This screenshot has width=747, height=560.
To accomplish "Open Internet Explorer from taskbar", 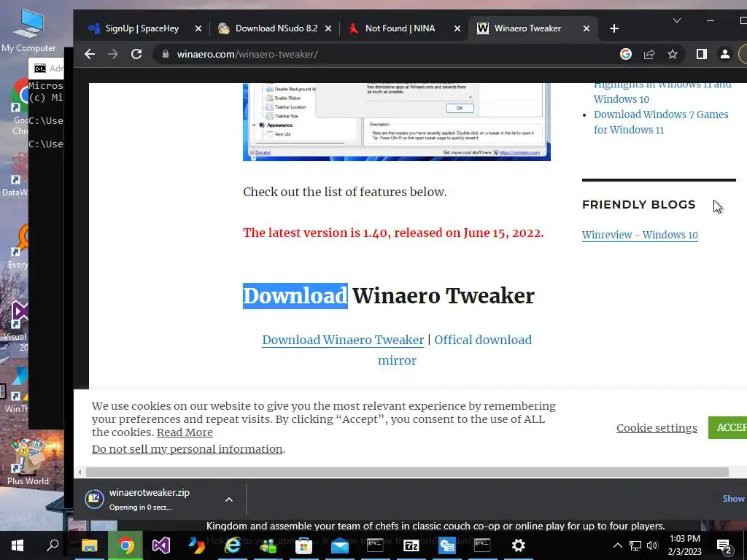I will [x=233, y=545].
